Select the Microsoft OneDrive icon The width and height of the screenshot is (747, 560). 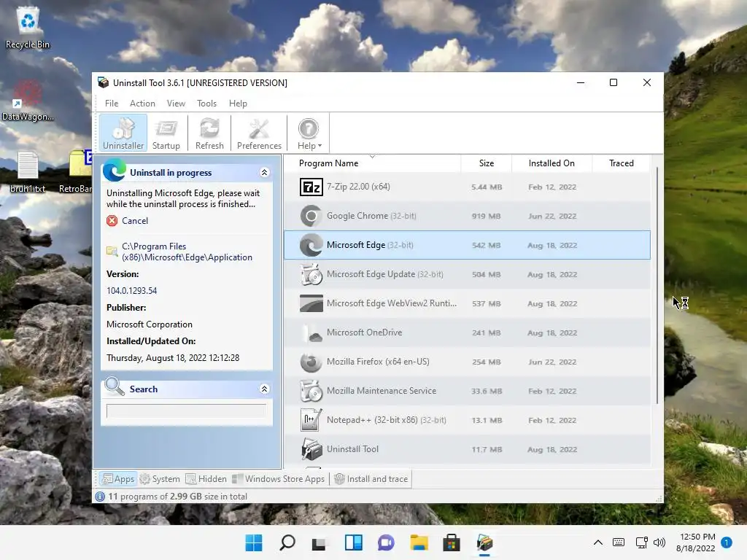[x=311, y=332]
